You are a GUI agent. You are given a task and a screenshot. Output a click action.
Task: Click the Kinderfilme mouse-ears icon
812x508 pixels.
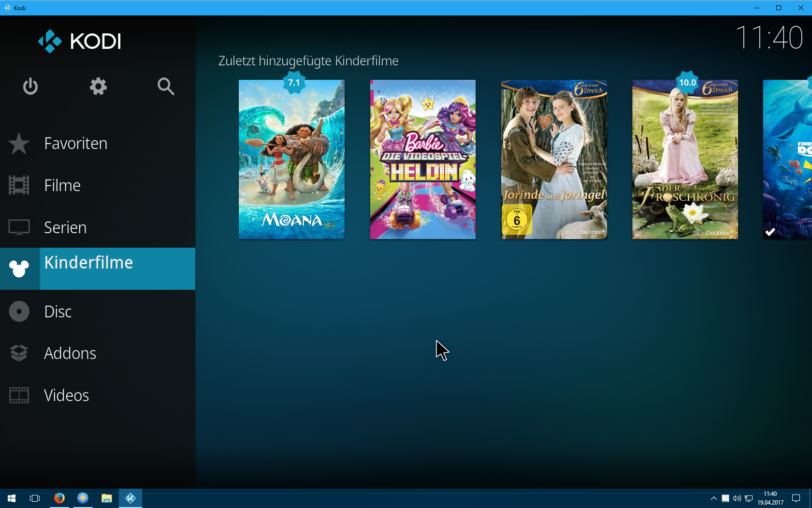point(19,269)
